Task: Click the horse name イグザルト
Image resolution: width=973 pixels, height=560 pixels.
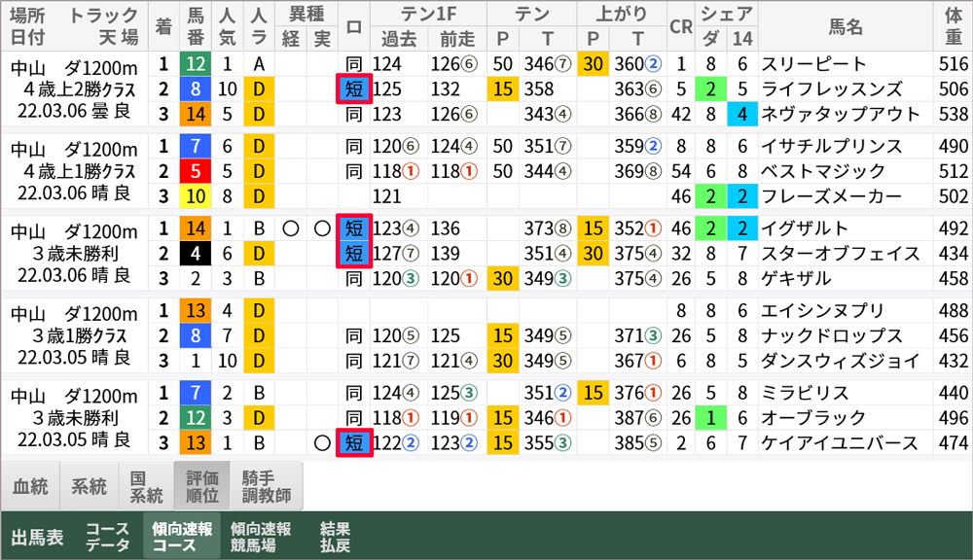Action: click(805, 228)
